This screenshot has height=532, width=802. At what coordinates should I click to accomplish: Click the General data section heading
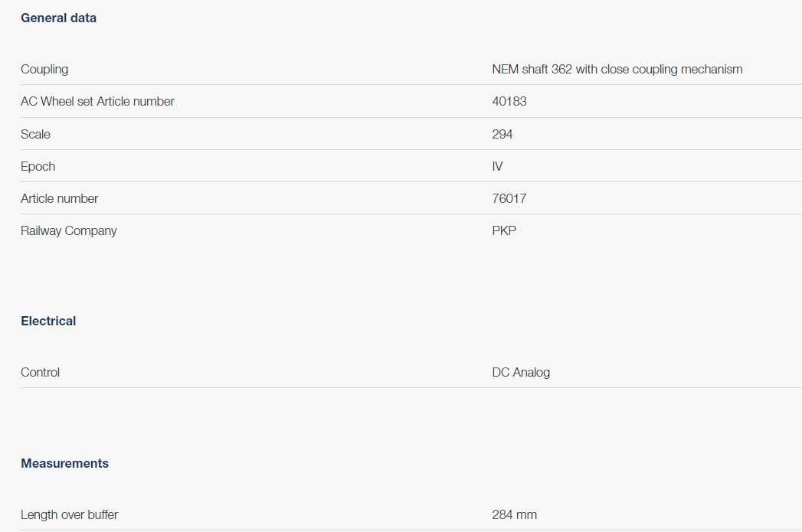tap(58, 18)
